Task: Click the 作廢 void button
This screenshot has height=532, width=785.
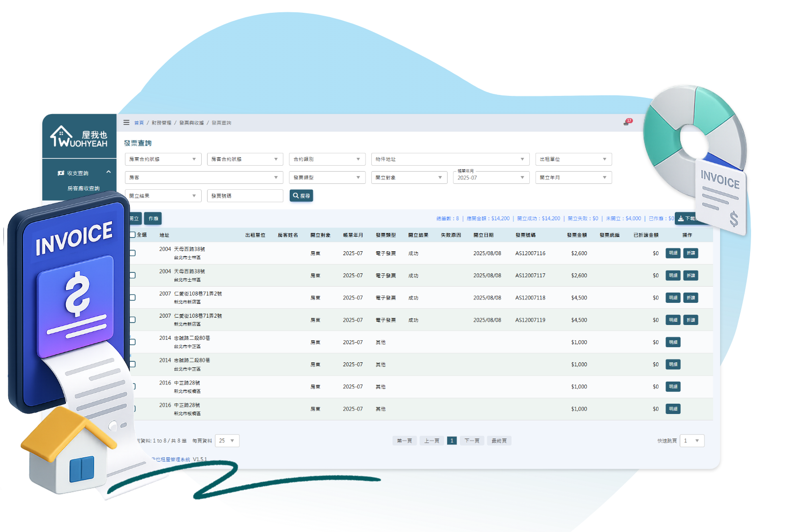Action: (153, 218)
